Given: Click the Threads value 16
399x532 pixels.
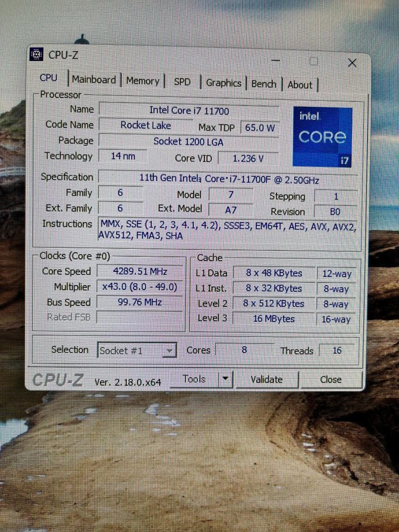Looking at the screenshot, I should tap(337, 351).
